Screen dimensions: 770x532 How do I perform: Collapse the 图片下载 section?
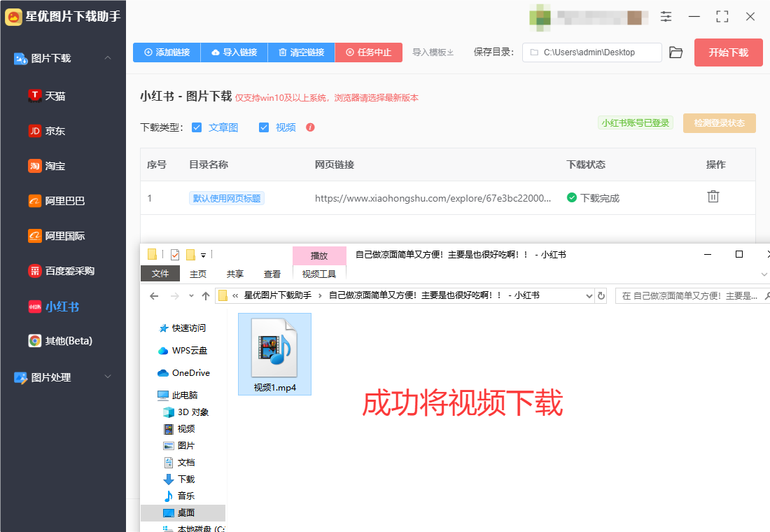point(108,58)
